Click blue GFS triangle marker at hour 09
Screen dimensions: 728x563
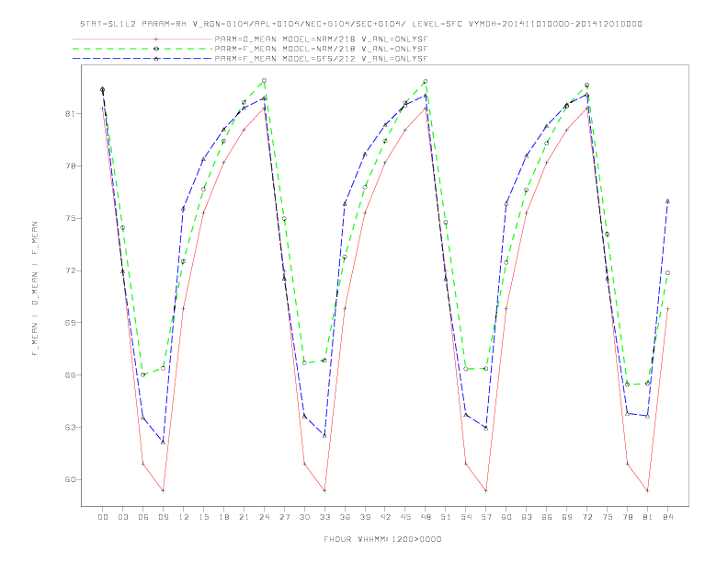[x=163, y=442]
